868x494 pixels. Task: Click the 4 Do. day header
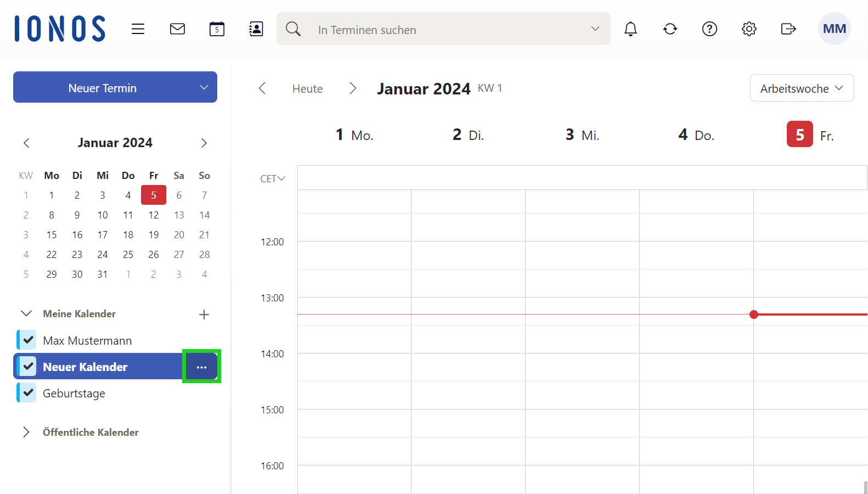pos(696,135)
